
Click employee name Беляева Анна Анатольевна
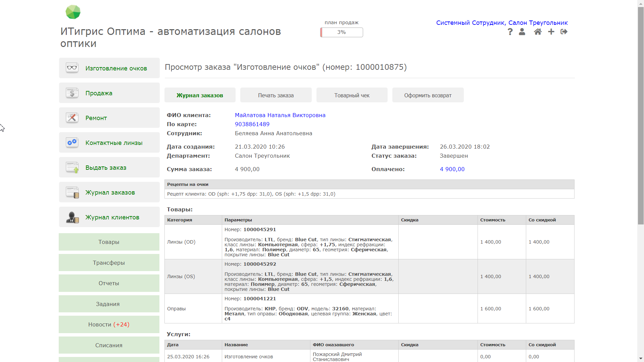(274, 133)
